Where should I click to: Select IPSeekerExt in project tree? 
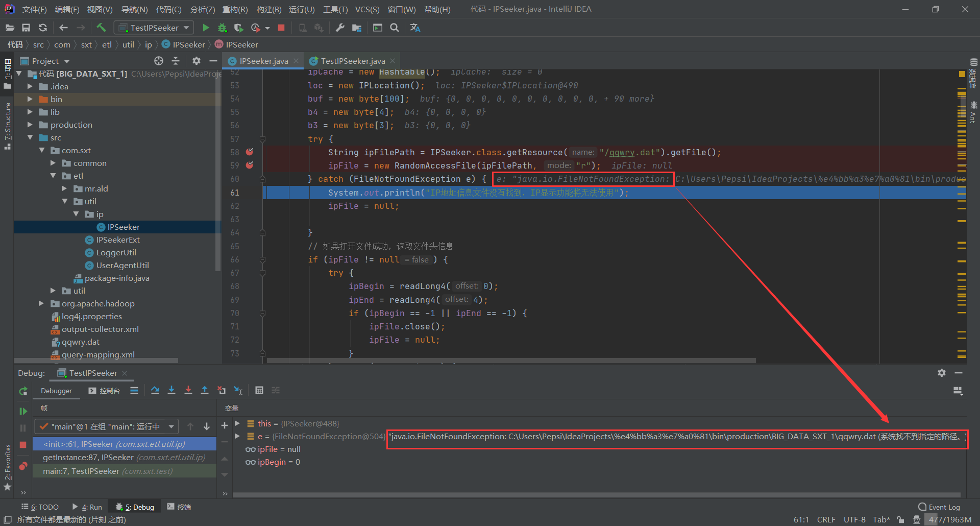click(118, 240)
